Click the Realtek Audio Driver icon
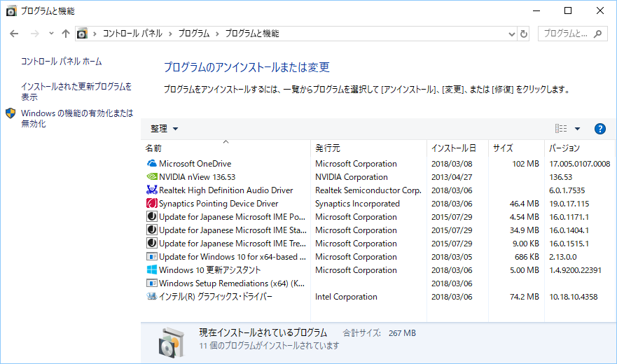 152,190
